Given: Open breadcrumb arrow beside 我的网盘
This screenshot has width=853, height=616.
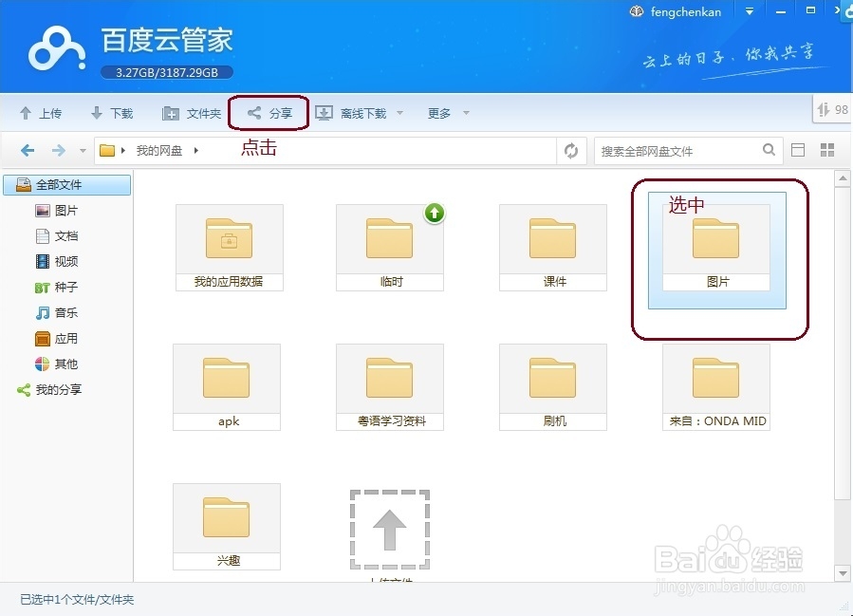Looking at the screenshot, I should (x=196, y=149).
